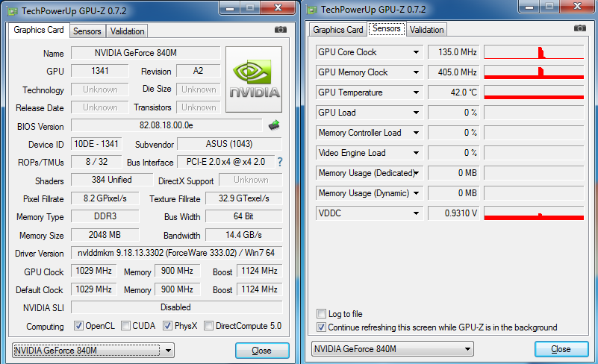Click the Bus Width 64 Bit field
The image size is (598, 364).
pyautogui.click(x=243, y=216)
